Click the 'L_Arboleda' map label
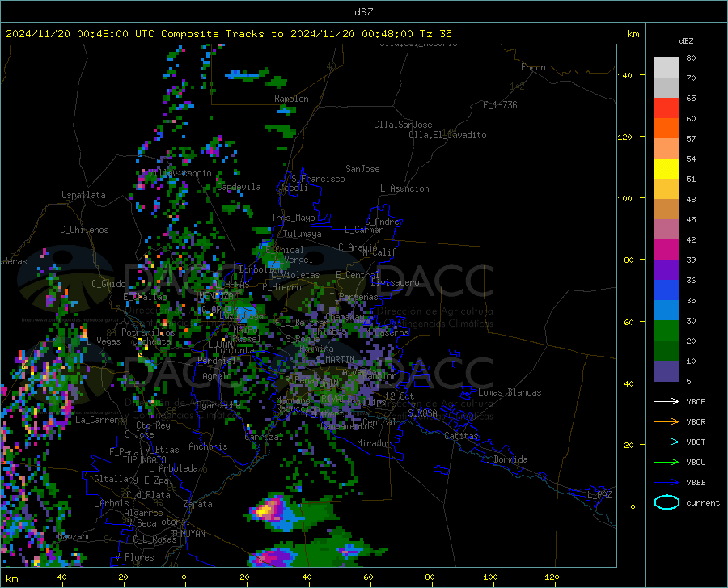This screenshot has width=728, height=588. (173, 468)
